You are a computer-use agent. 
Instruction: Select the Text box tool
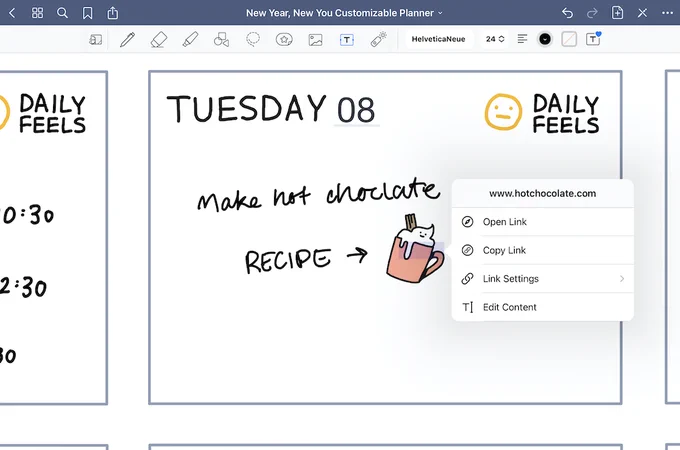tap(347, 40)
